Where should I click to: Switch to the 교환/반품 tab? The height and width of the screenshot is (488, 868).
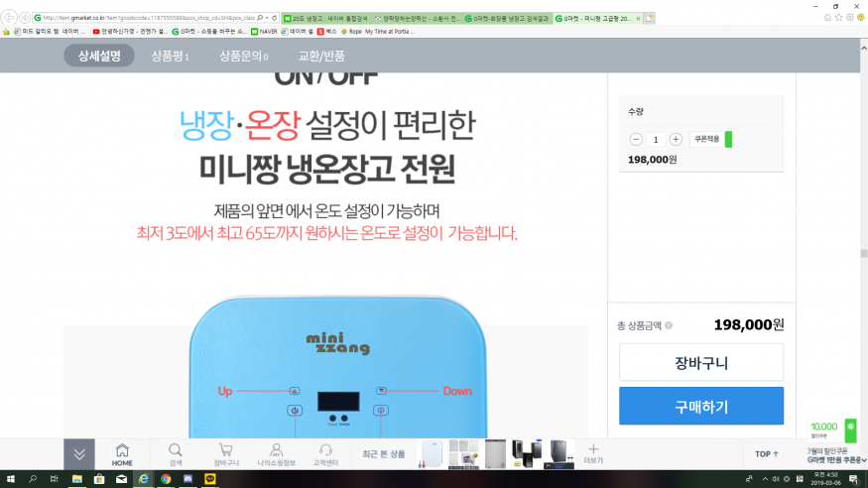pos(321,56)
